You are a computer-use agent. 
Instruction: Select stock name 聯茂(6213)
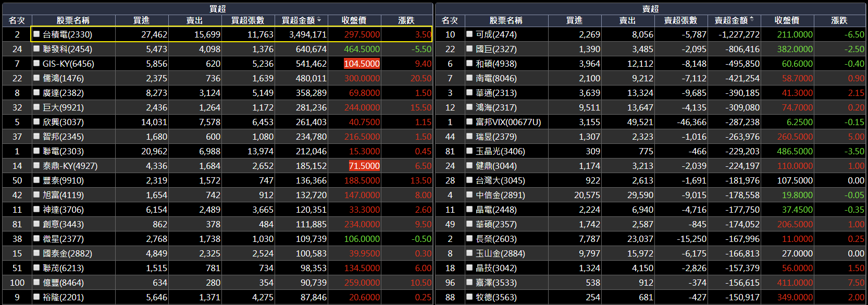coord(63,267)
